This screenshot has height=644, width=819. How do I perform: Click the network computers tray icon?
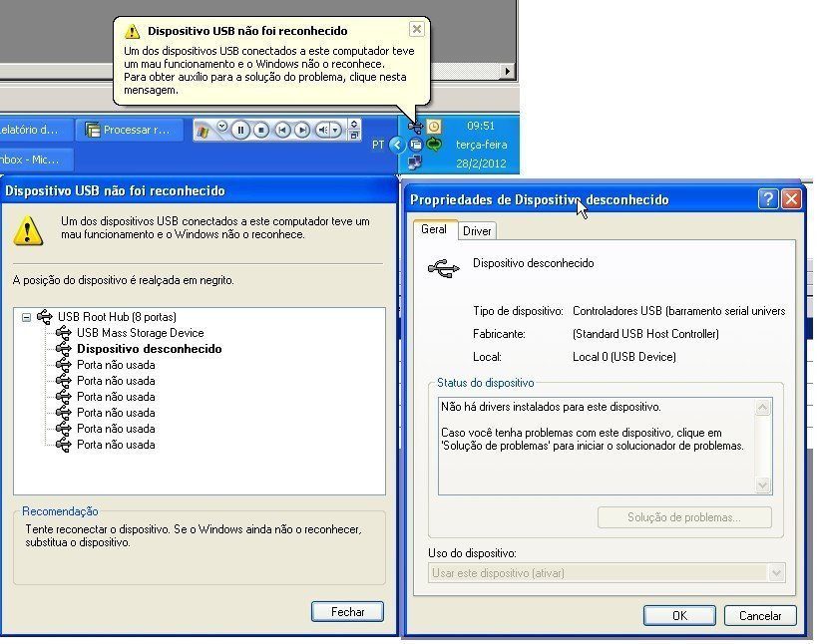coord(415,162)
